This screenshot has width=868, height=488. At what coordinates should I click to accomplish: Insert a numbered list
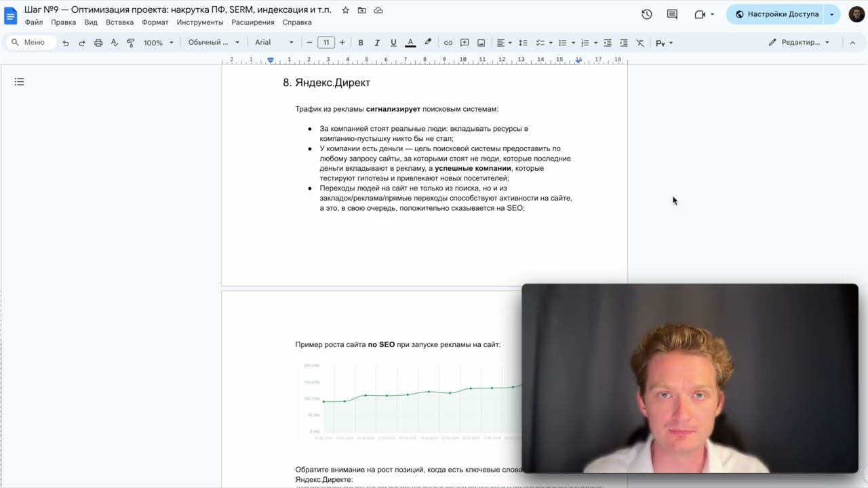585,43
